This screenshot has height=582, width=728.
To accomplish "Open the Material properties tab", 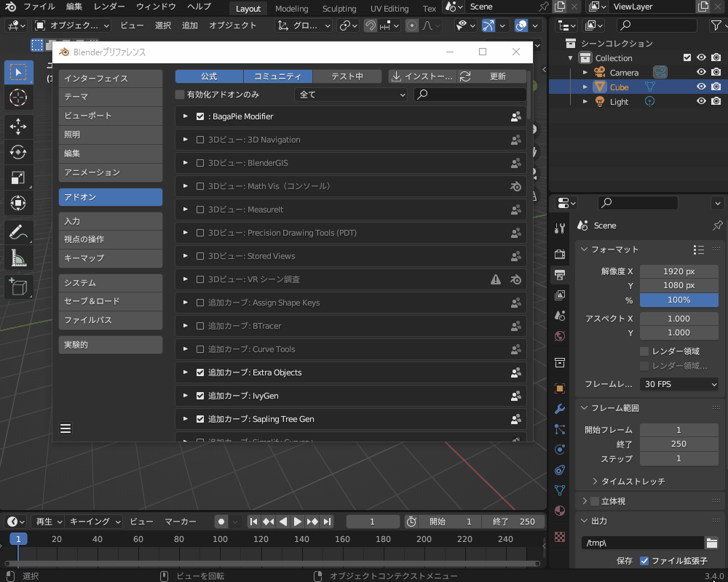I will tap(559, 511).
